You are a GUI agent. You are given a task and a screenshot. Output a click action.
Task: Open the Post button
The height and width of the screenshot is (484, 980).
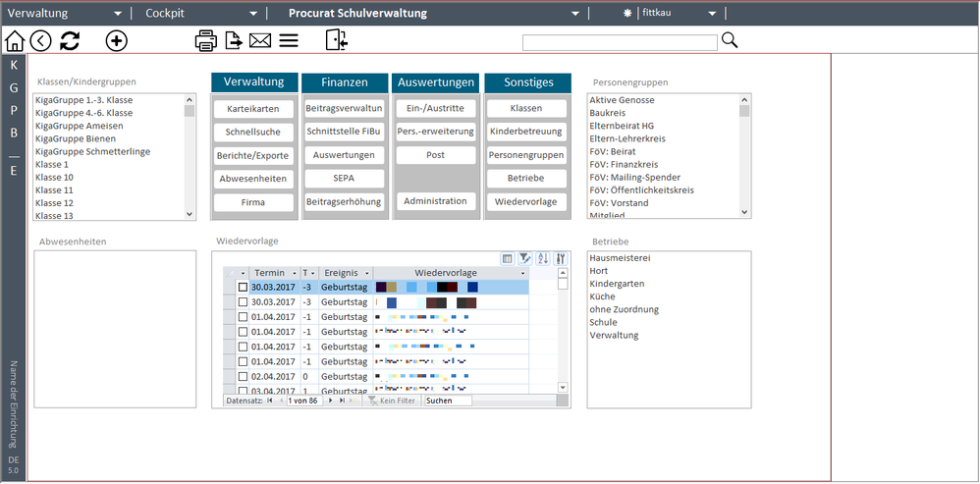click(x=436, y=155)
